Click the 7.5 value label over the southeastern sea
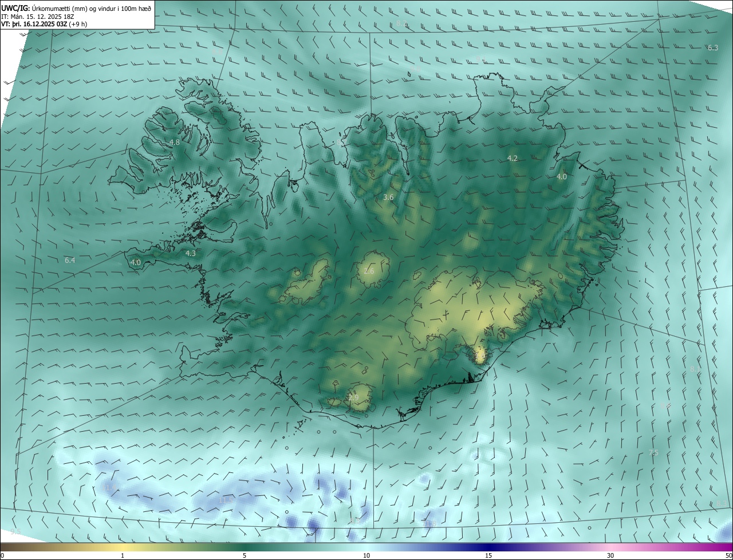This screenshot has width=733, height=560. (653, 453)
